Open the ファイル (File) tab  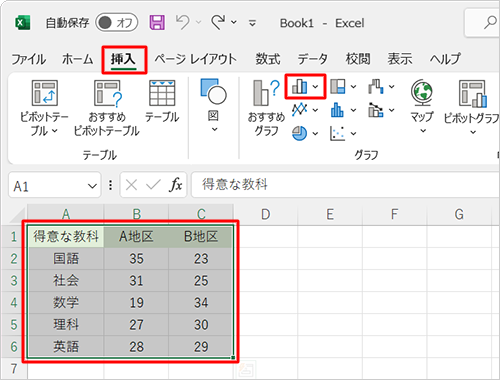point(29,59)
